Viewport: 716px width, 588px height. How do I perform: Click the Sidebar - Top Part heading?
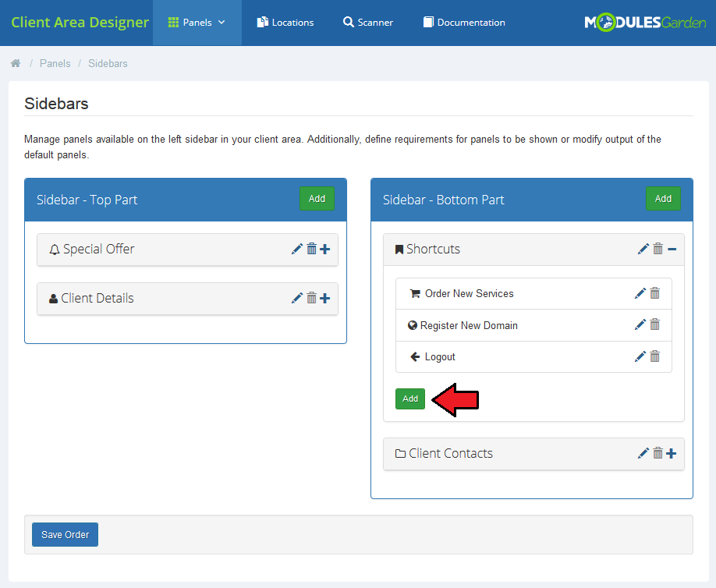[87, 200]
